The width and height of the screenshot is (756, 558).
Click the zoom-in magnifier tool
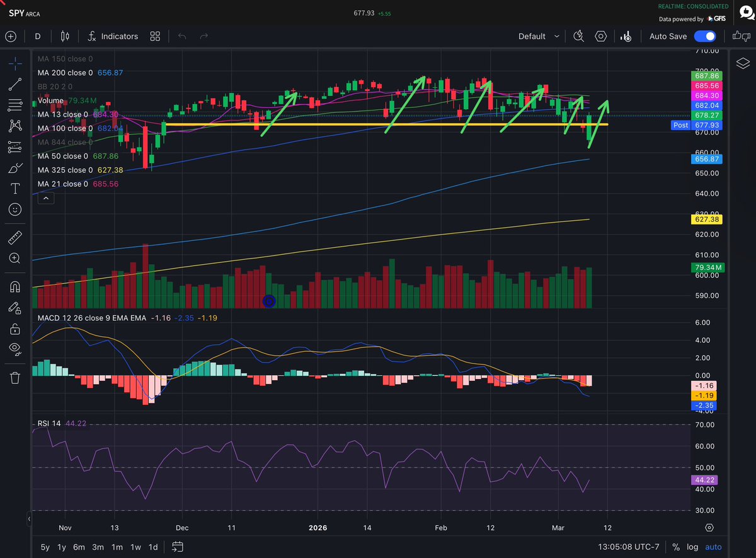point(16,258)
